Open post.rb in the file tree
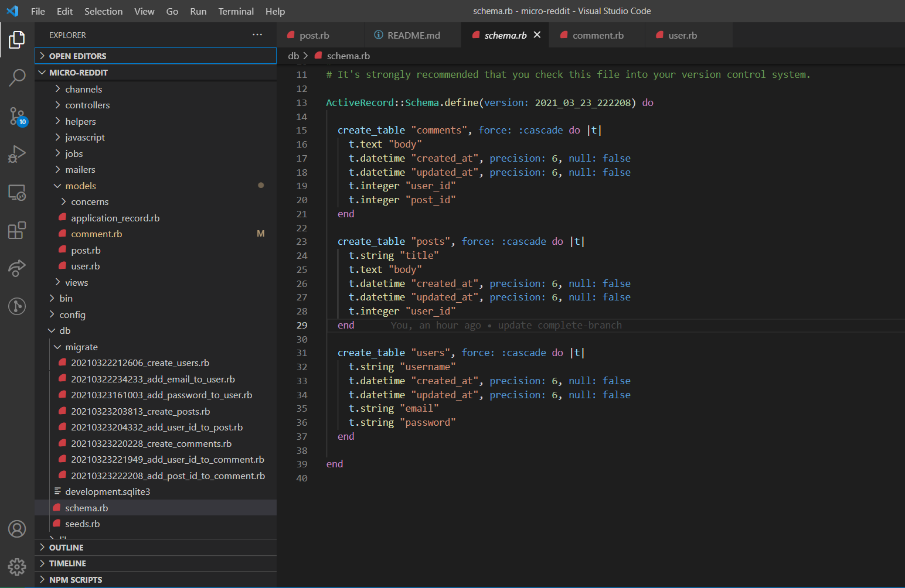The height and width of the screenshot is (588, 905). coord(155,250)
